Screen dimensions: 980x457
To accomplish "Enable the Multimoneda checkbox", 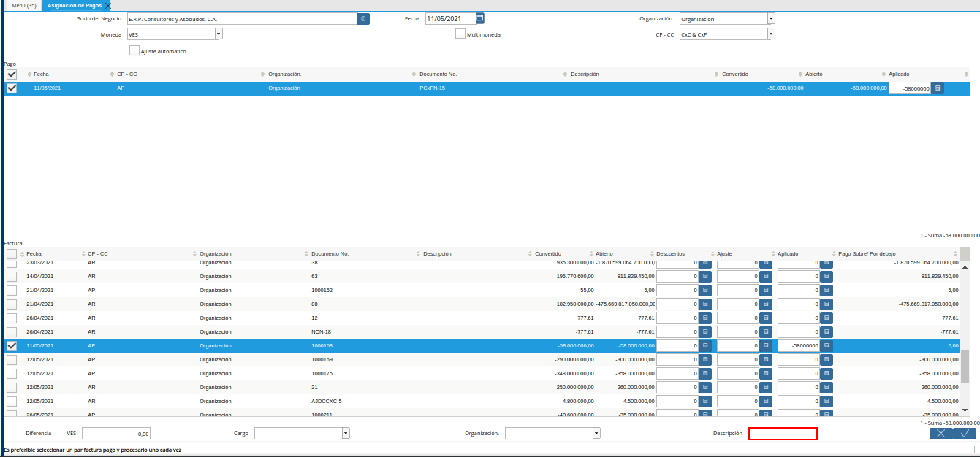I will coord(460,34).
